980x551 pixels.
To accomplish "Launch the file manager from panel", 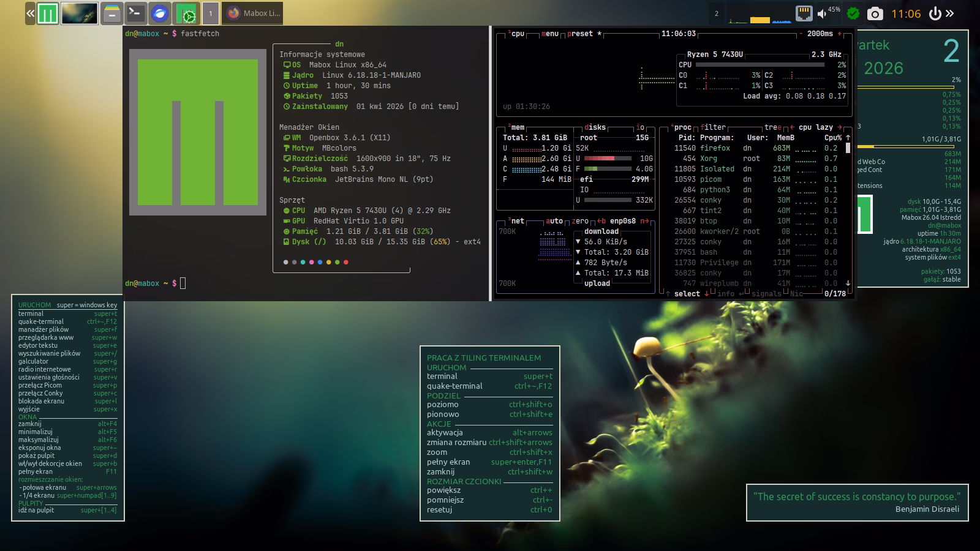I will tap(111, 13).
